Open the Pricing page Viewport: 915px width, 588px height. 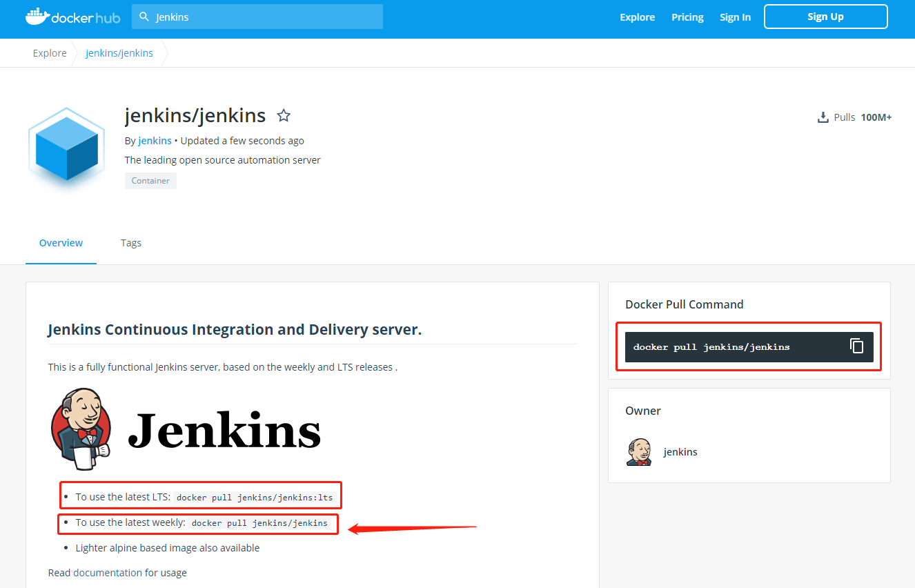click(x=687, y=17)
